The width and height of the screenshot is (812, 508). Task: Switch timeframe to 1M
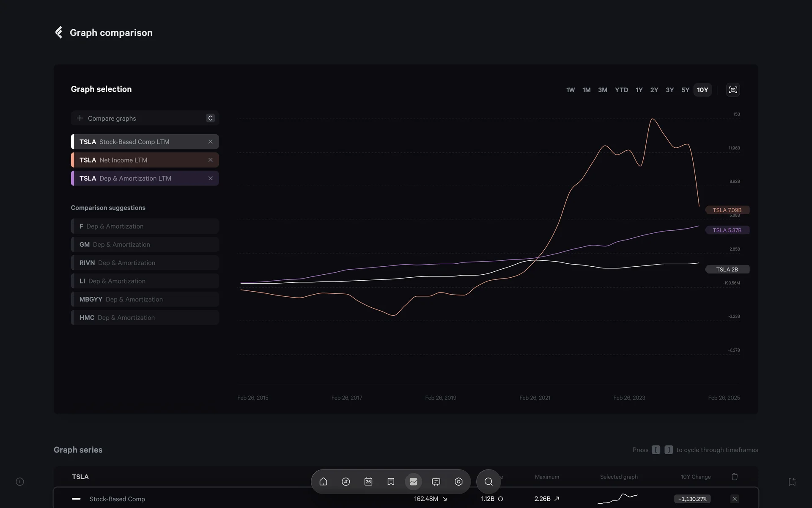pyautogui.click(x=586, y=90)
